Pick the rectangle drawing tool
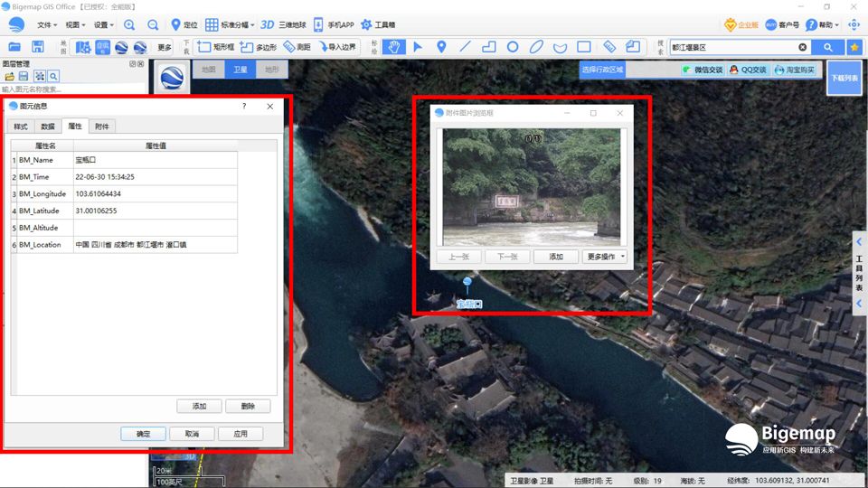The height and width of the screenshot is (488, 868). (x=584, y=47)
